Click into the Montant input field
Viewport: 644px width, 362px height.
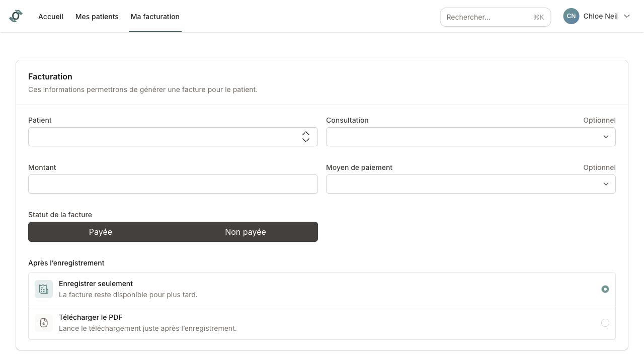(173, 184)
